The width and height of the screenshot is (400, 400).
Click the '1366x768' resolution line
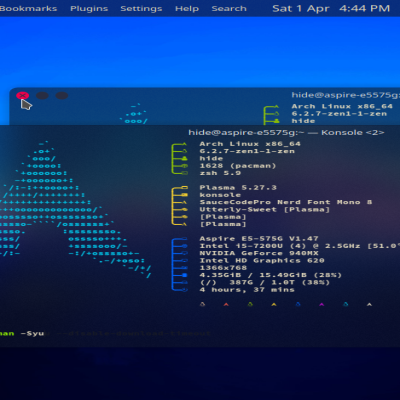pos(223,268)
